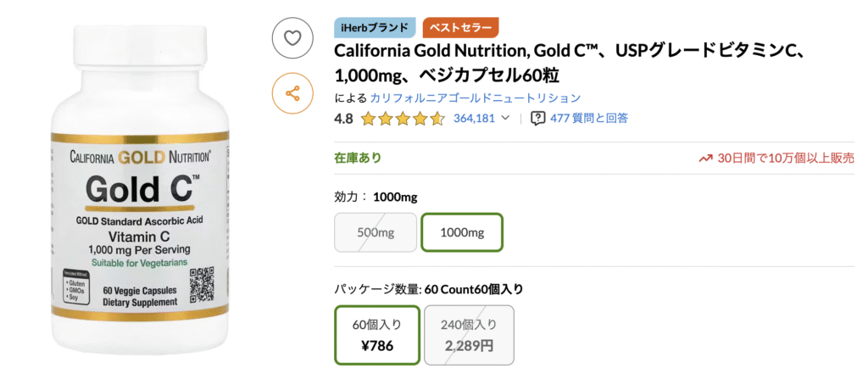
Task: Click the orange share icon
Action: (x=292, y=93)
